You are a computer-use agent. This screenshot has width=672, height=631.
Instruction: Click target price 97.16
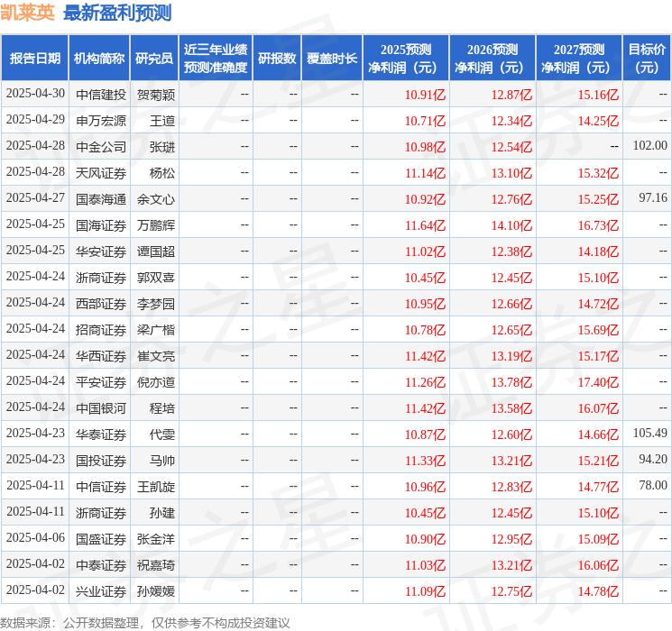[653, 198]
